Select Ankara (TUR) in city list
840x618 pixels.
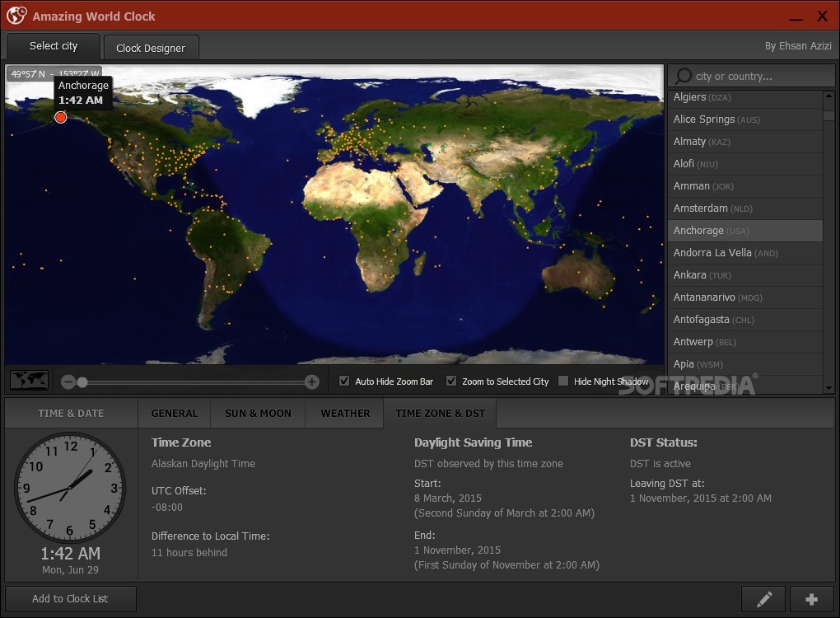[x=744, y=275]
